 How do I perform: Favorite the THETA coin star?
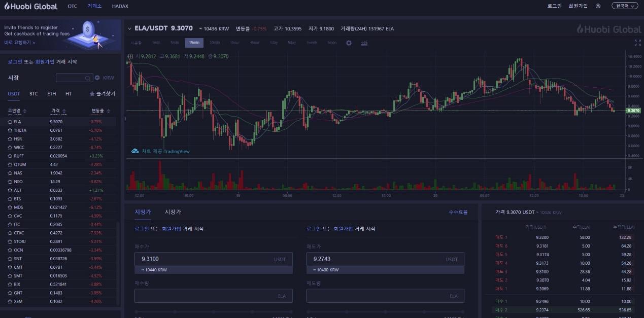pyautogui.click(x=10, y=130)
